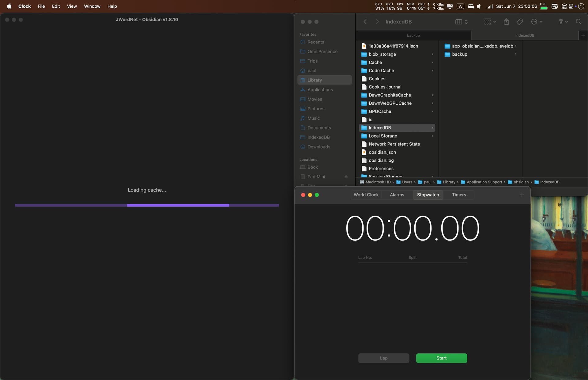Expand the Cache folder chevron
This screenshot has height=380, width=588.
(x=432, y=62)
